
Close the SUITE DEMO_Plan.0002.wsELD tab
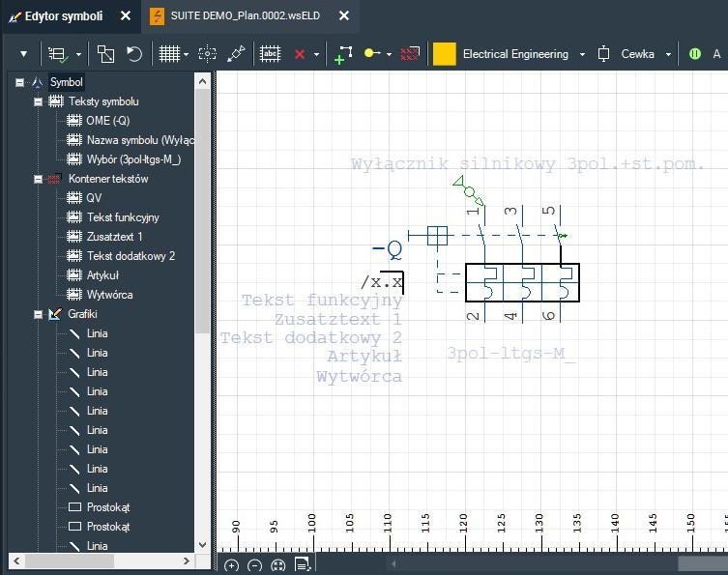344,15
